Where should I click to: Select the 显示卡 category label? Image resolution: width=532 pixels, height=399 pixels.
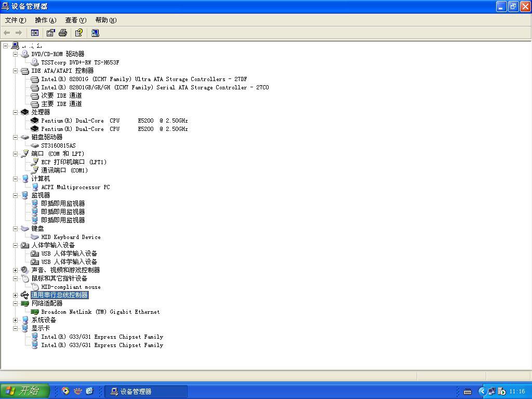[x=41, y=328]
